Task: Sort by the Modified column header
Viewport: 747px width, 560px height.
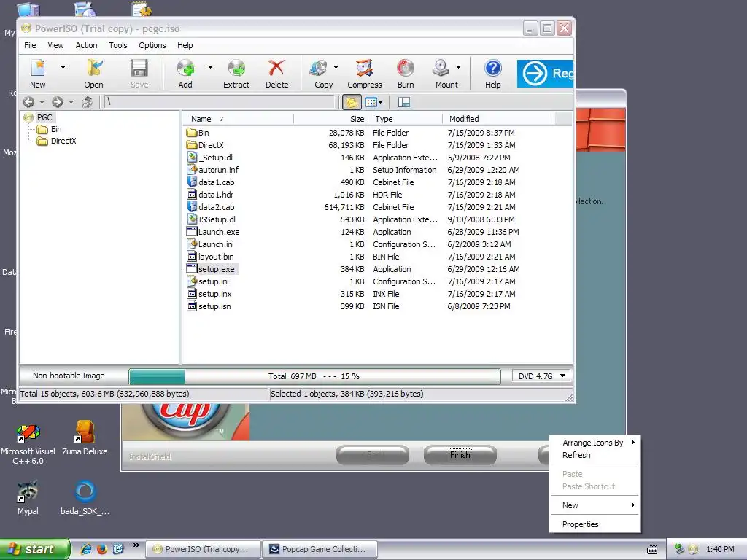Action: click(x=498, y=119)
